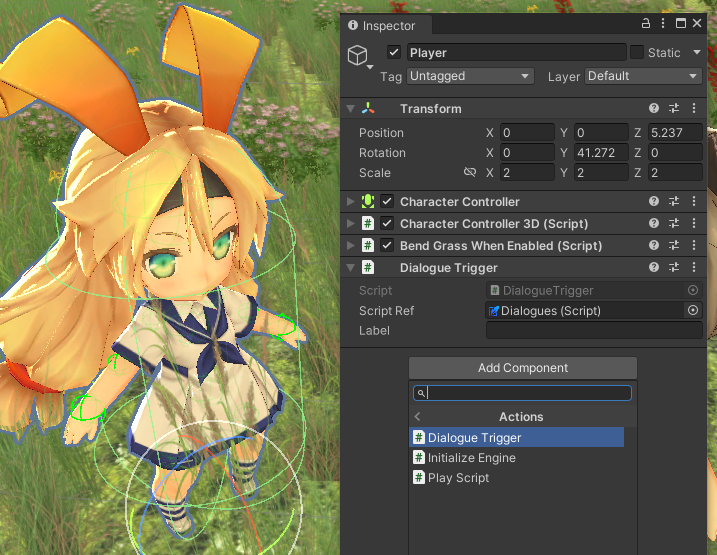Image resolution: width=717 pixels, height=555 pixels.
Task: Click the Position X value field
Action: pyautogui.click(x=527, y=133)
